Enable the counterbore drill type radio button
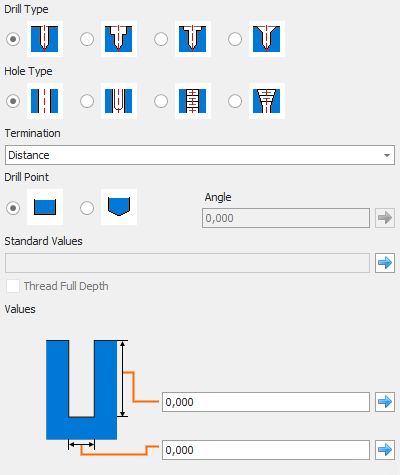The height and width of the screenshot is (475, 400). 87,39
